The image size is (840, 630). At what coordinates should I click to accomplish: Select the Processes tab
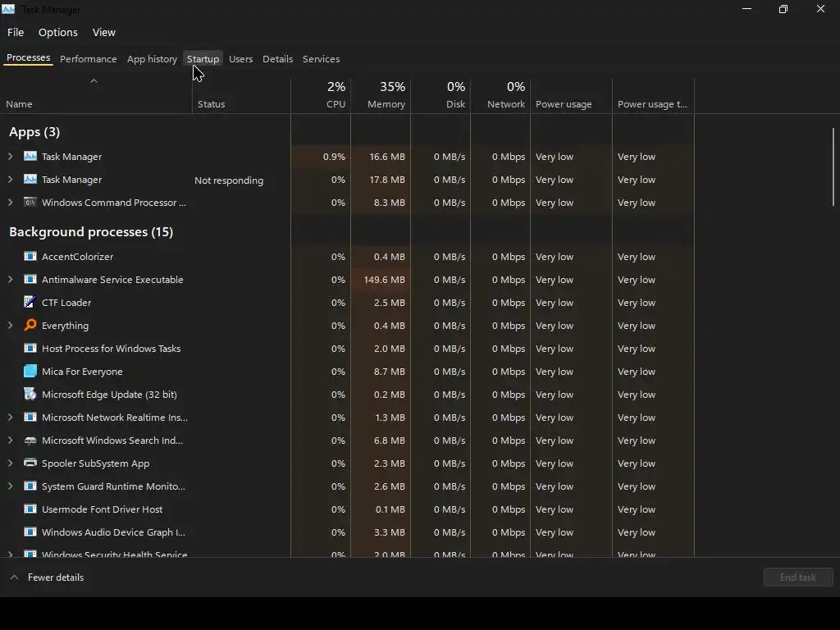pos(29,58)
